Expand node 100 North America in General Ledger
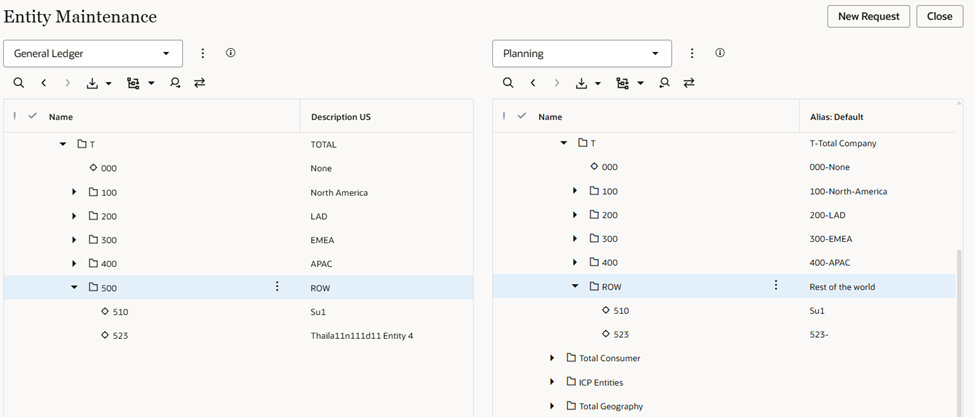975x417 pixels. point(74,192)
